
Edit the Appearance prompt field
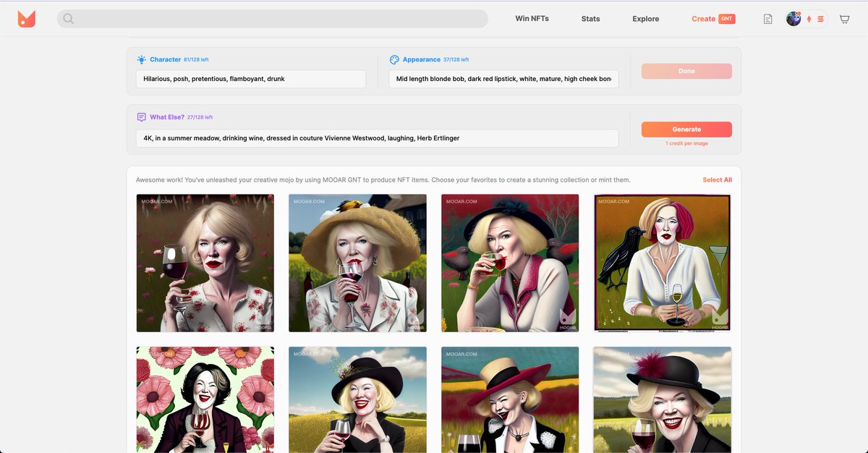[503, 79]
